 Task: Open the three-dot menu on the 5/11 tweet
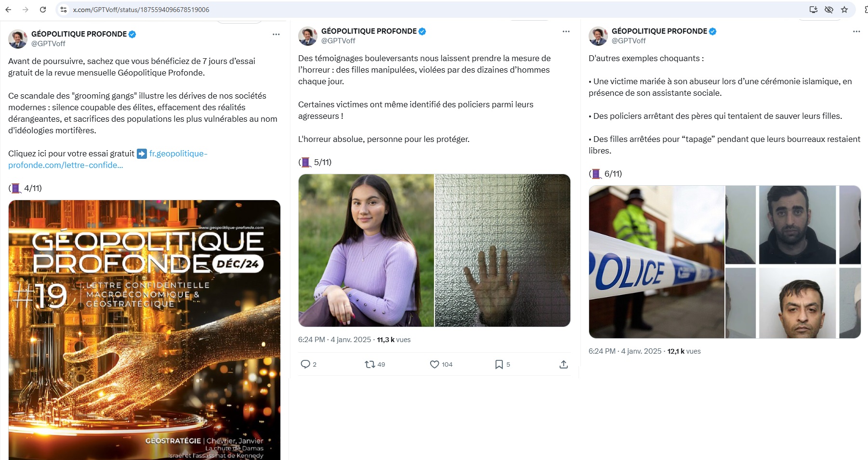point(566,31)
